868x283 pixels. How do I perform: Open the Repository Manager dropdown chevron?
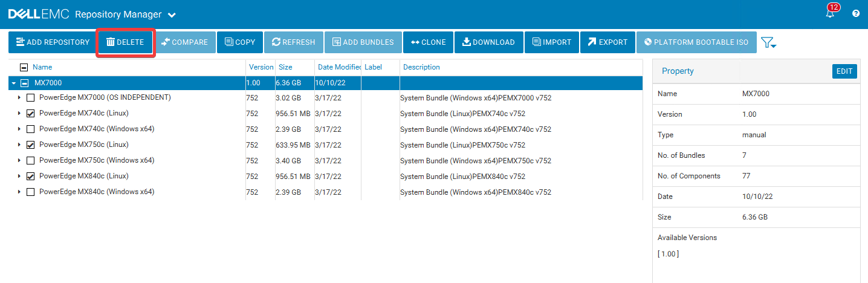pyautogui.click(x=172, y=15)
